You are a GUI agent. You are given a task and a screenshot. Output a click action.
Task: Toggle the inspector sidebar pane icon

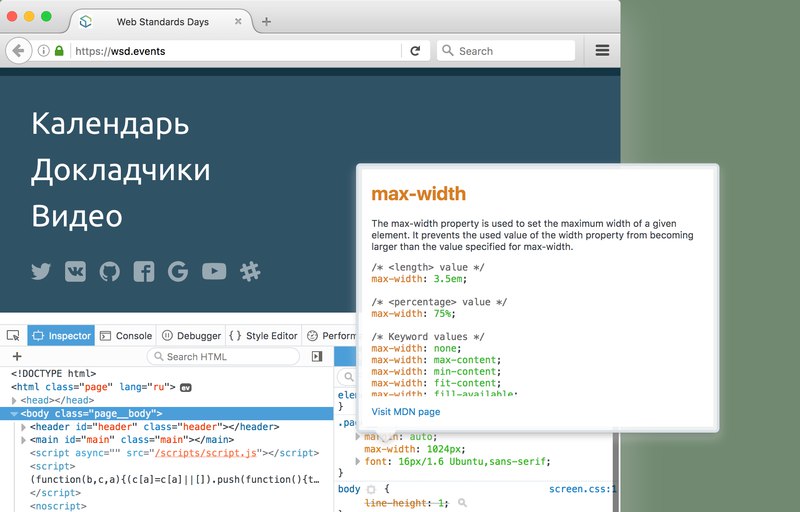[x=317, y=356]
